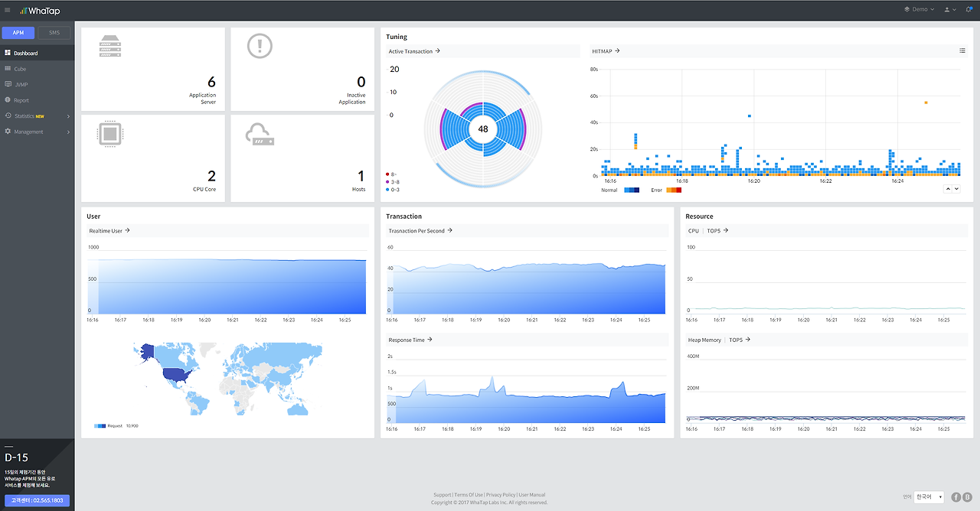The height and width of the screenshot is (511, 980).
Task: Click the customer center phone button
Action: coord(37,500)
